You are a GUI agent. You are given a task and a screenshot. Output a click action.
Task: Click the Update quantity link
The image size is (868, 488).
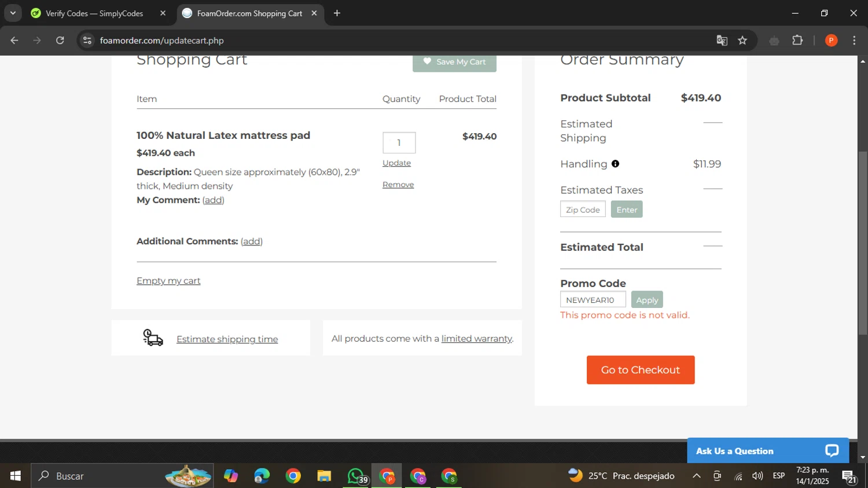click(396, 163)
